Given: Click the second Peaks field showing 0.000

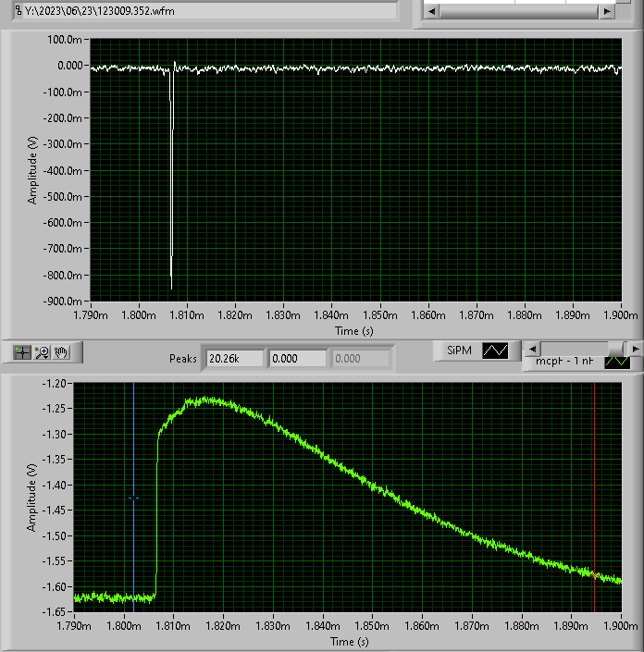Looking at the screenshot, I should 297,358.
